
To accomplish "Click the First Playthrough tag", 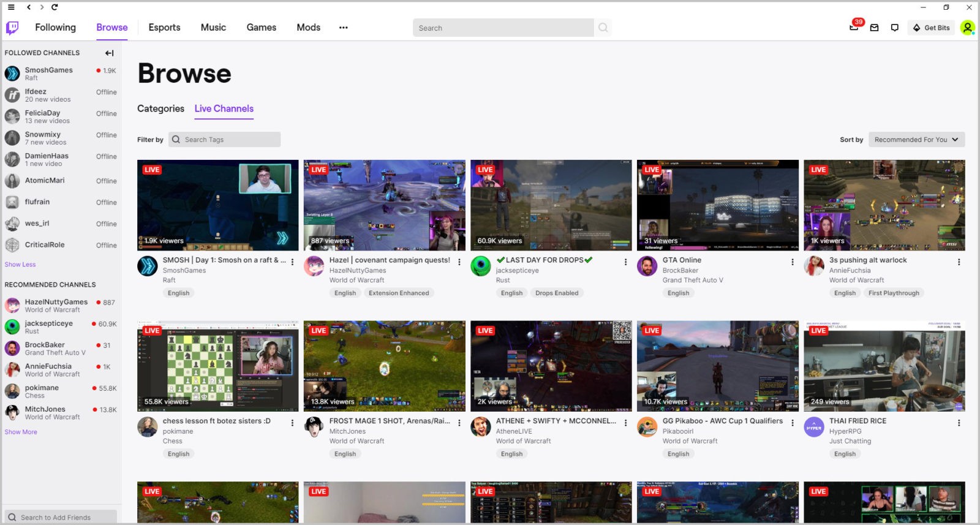I will click(894, 293).
